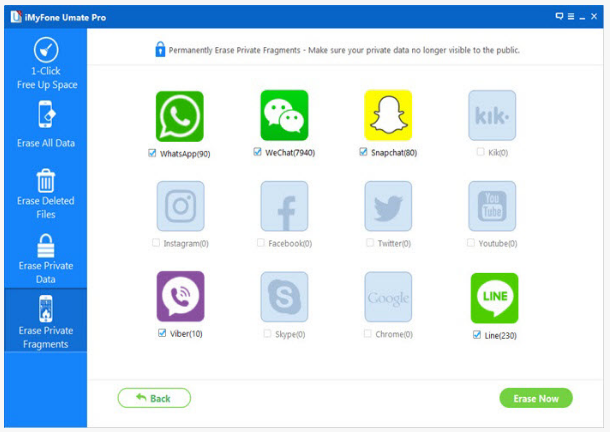Click the Erase Deleted Files trash icon
The image size is (610, 432).
(x=46, y=181)
